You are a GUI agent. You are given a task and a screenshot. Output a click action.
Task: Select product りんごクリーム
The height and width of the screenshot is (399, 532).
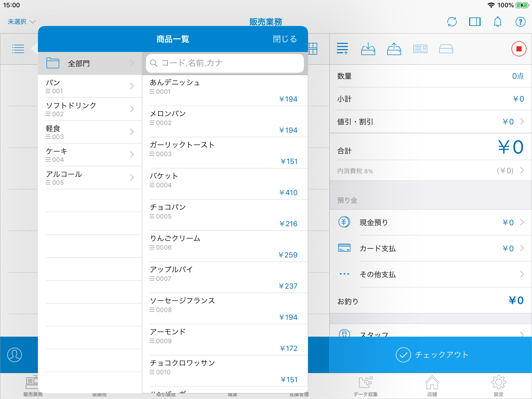225,246
